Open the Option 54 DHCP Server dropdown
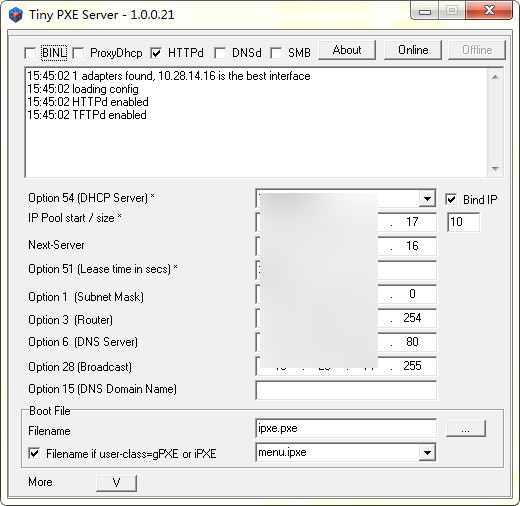Image resolution: width=520 pixels, height=506 pixels. point(427,199)
